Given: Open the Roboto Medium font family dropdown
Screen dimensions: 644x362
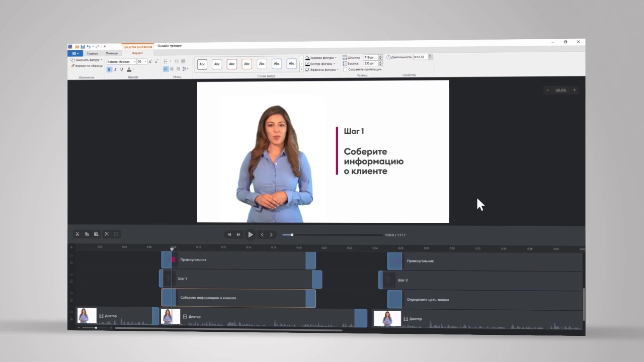Looking at the screenshot, I should tap(134, 62).
